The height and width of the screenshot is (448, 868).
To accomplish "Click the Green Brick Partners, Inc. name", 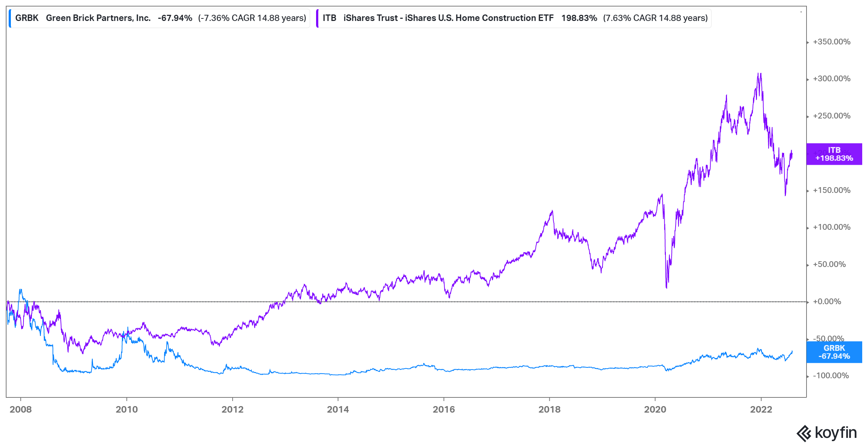I will pos(98,18).
